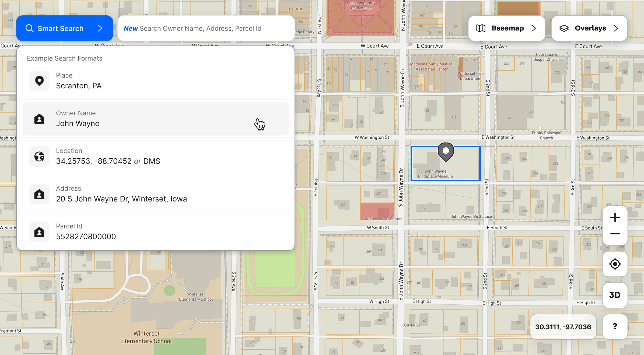Screen dimensions: 644x355
Task: Click the locate me crosshair icon
Action: 615,264
